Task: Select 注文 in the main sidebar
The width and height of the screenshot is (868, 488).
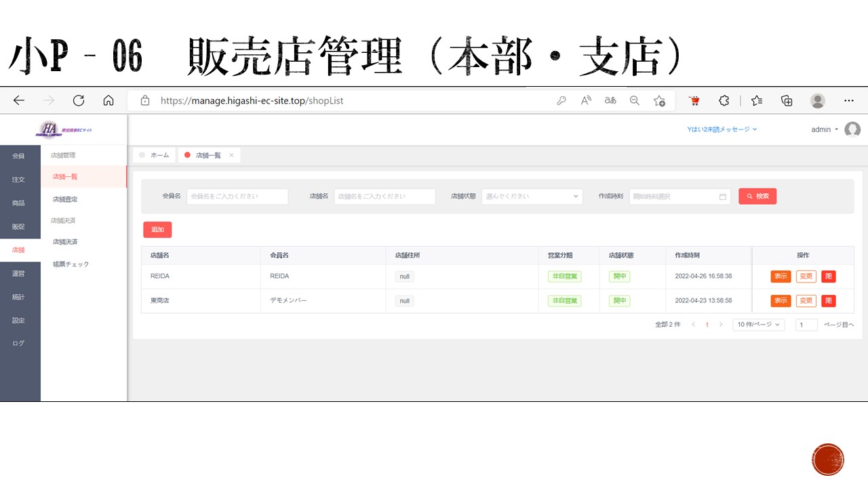Action: pyautogui.click(x=18, y=180)
